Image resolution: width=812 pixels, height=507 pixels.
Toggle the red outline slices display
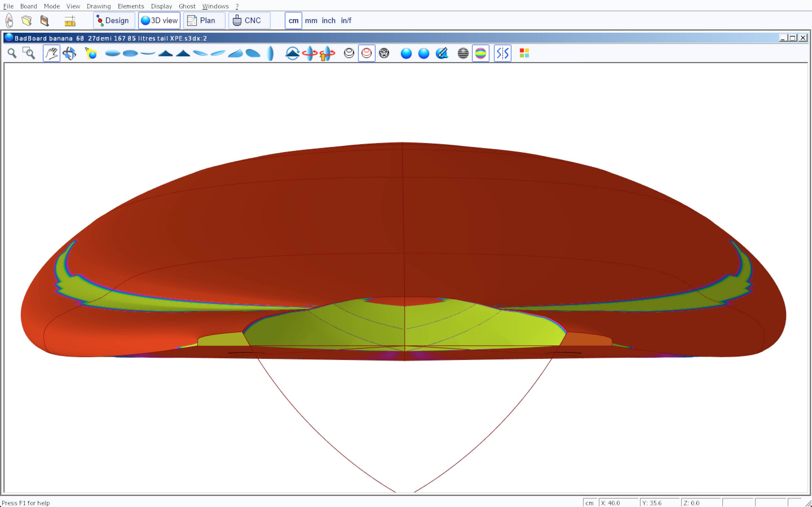coord(367,53)
